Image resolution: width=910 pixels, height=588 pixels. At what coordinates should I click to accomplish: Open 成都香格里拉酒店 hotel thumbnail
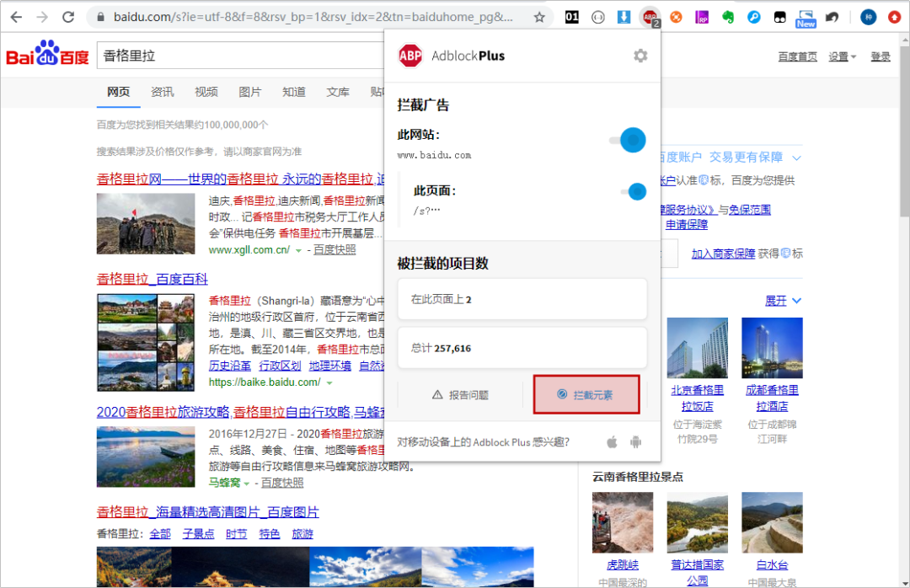(772, 348)
